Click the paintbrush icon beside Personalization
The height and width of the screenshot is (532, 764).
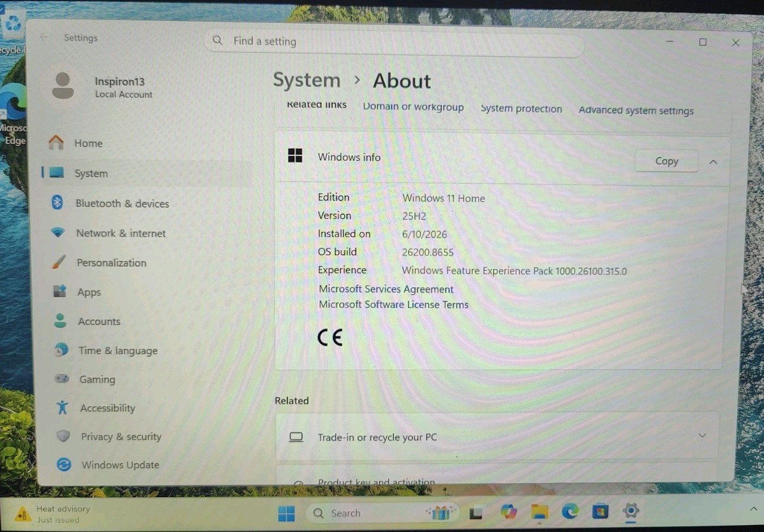(x=59, y=262)
